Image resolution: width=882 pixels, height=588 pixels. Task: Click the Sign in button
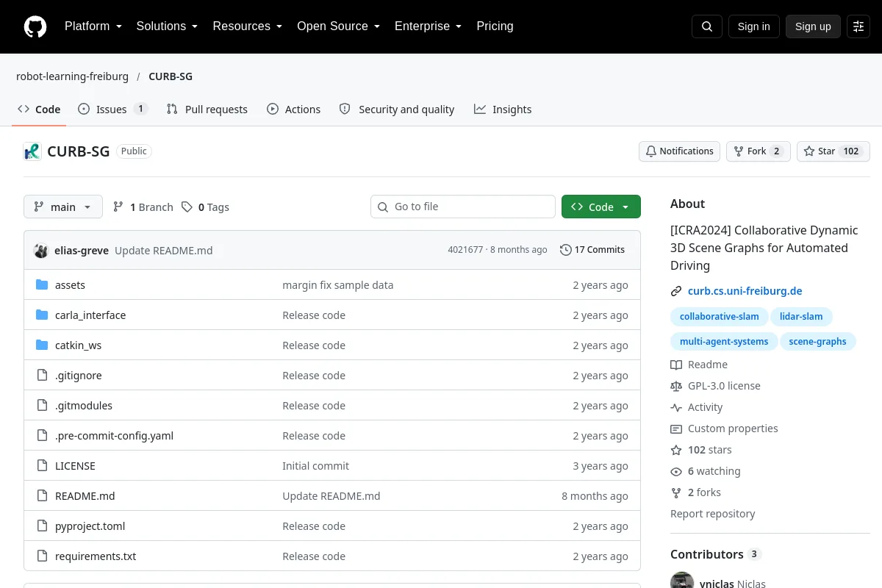point(753,26)
